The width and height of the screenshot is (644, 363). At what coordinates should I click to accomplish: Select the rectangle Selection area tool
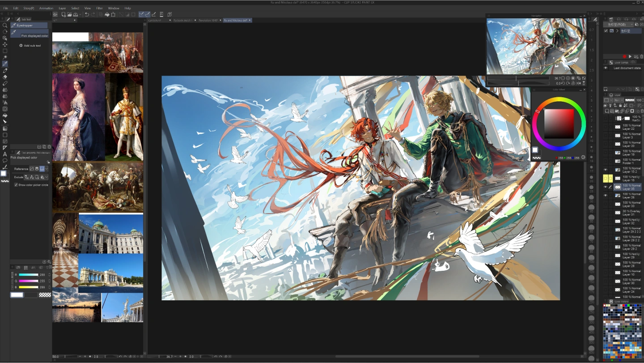(5, 51)
